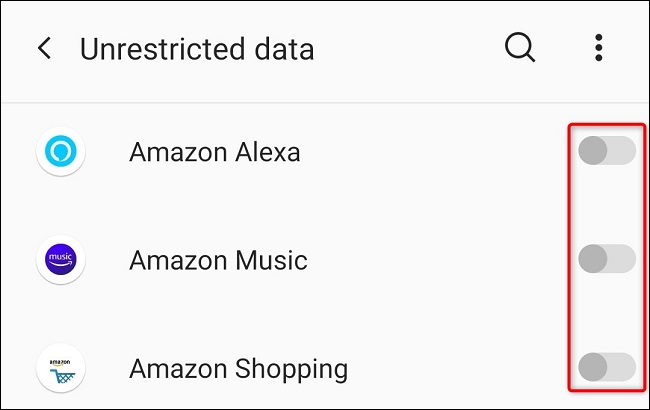Select the Amazon Alexa label text
This screenshot has height=410, width=650.
point(215,152)
